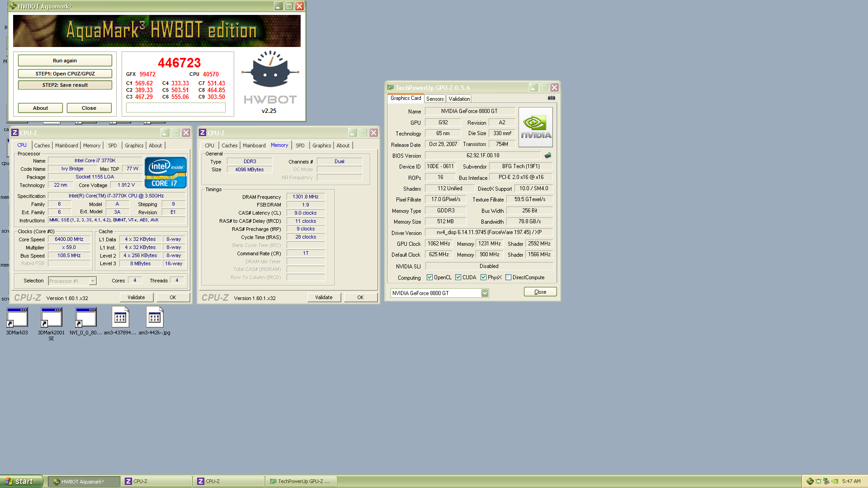Open the Start menu
Screen dimensions: 868x488
tap(22, 481)
